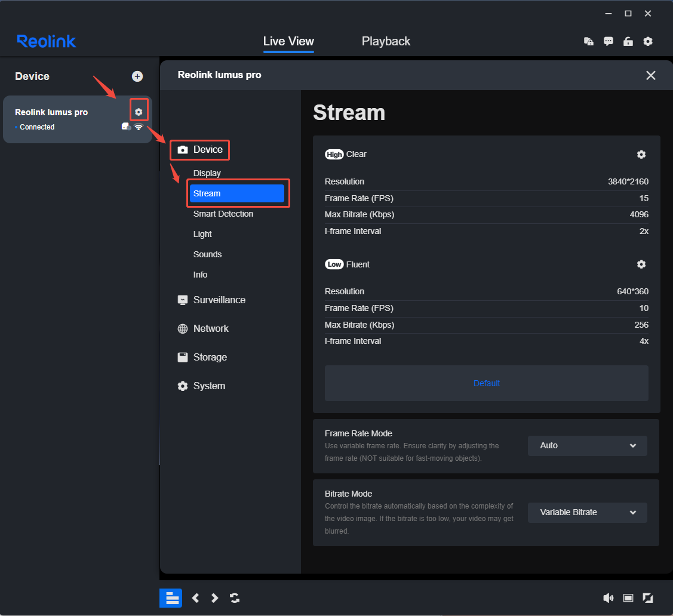Click the add device plus icon
Screen dimensions: 673x616
(x=137, y=76)
